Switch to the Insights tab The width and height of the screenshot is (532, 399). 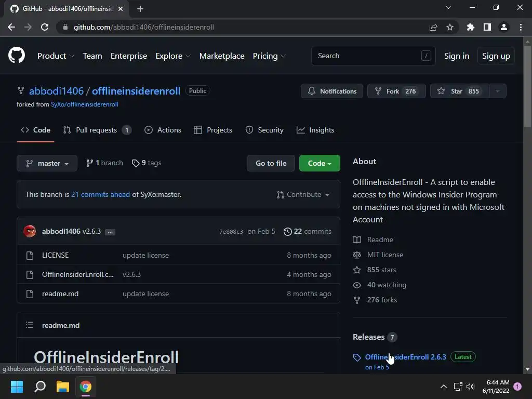(315, 130)
